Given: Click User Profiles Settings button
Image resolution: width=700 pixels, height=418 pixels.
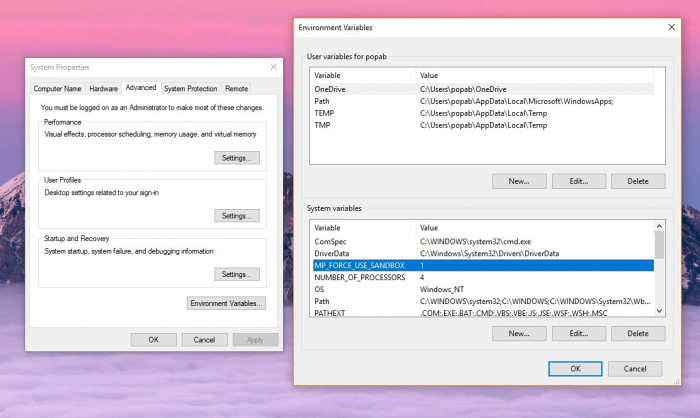Looking at the screenshot, I should (237, 216).
